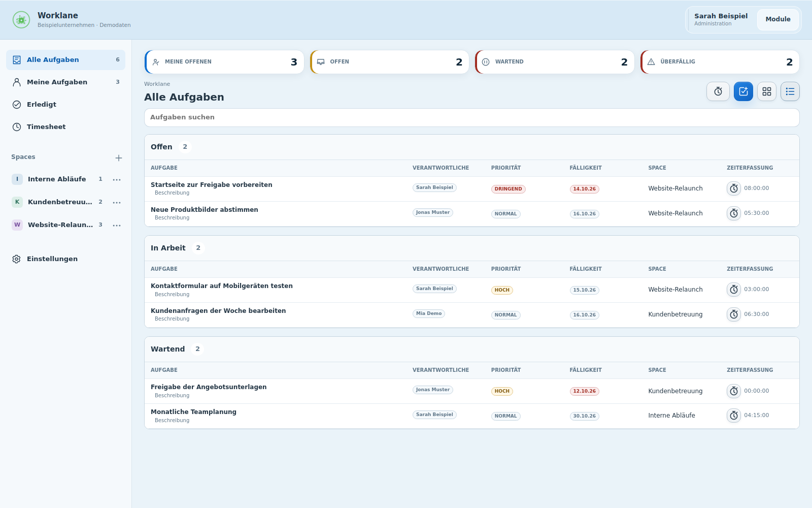Start timer for Kontaktformular auf Mobilgeräten testen
The width and height of the screenshot is (812, 508).
734,290
